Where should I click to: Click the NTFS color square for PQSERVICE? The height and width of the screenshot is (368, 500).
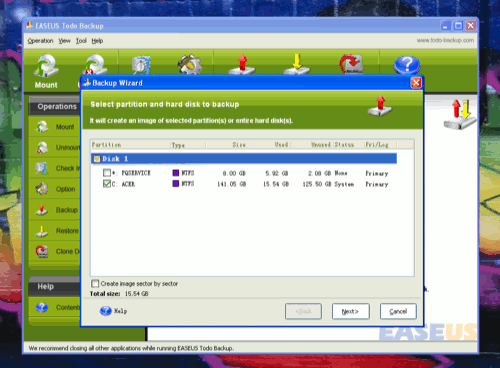click(x=176, y=173)
